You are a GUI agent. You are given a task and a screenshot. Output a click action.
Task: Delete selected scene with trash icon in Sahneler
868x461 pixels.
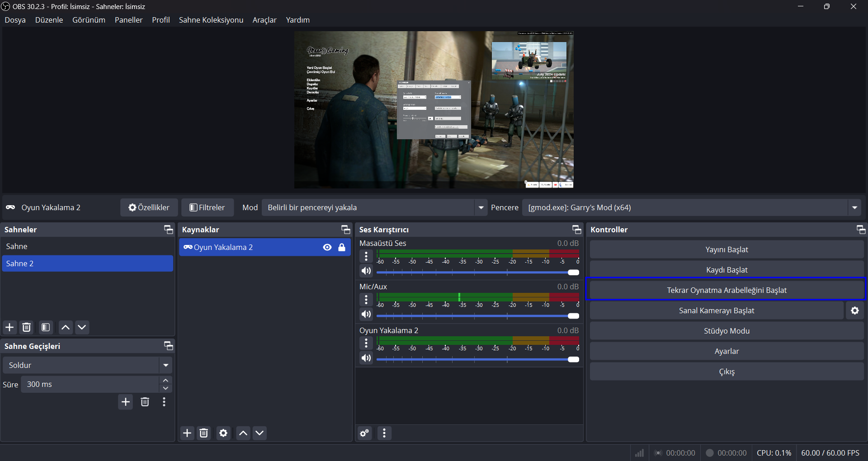click(x=27, y=327)
